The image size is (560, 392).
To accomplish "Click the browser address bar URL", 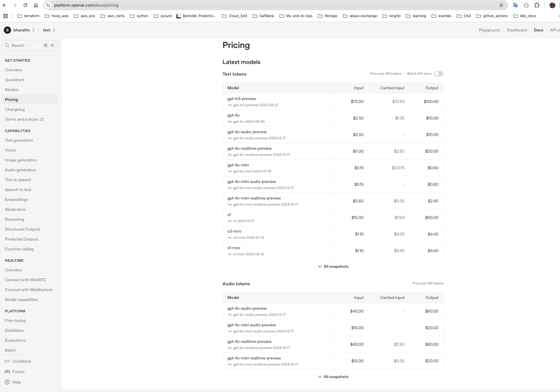I will point(86,5).
